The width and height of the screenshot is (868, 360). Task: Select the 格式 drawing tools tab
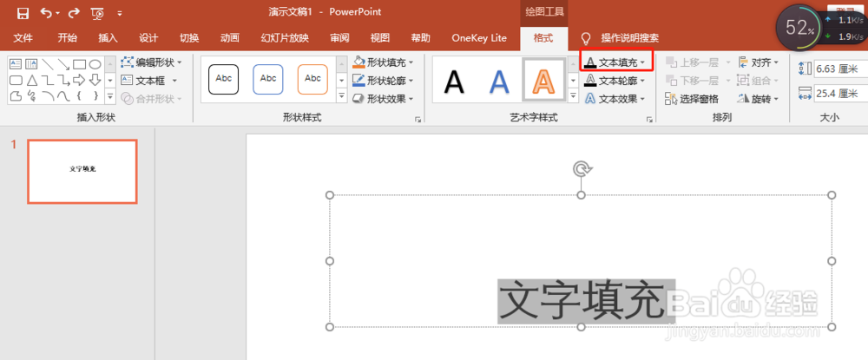pos(543,38)
